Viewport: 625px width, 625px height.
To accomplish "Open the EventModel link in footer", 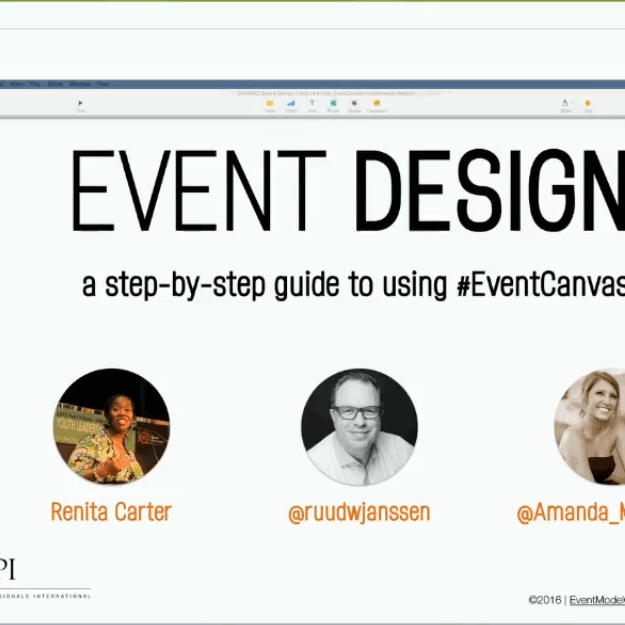I will tap(597, 600).
